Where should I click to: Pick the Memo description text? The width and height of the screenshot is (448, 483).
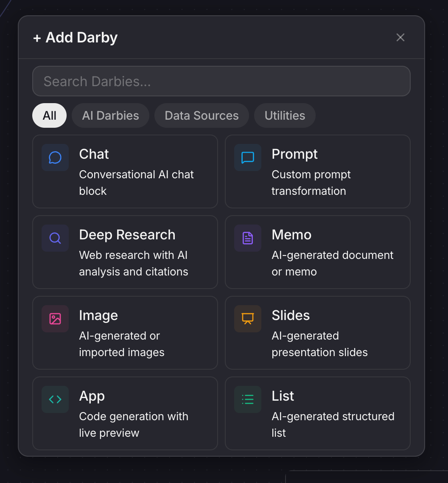click(332, 263)
